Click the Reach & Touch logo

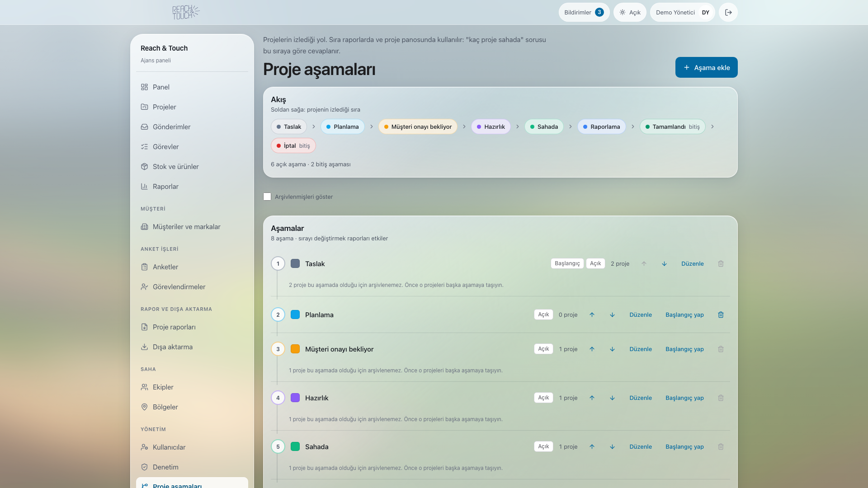coord(186,12)
